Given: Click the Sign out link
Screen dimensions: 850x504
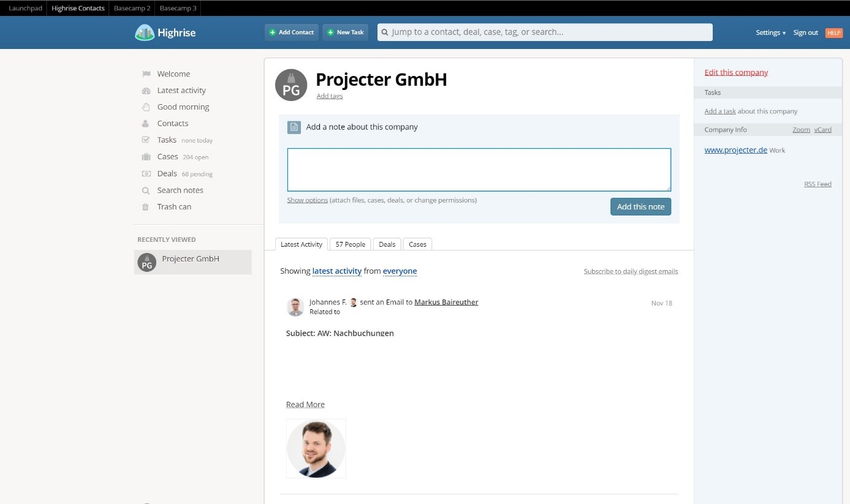Looking at the screenshot, I should tap(806, 33).
